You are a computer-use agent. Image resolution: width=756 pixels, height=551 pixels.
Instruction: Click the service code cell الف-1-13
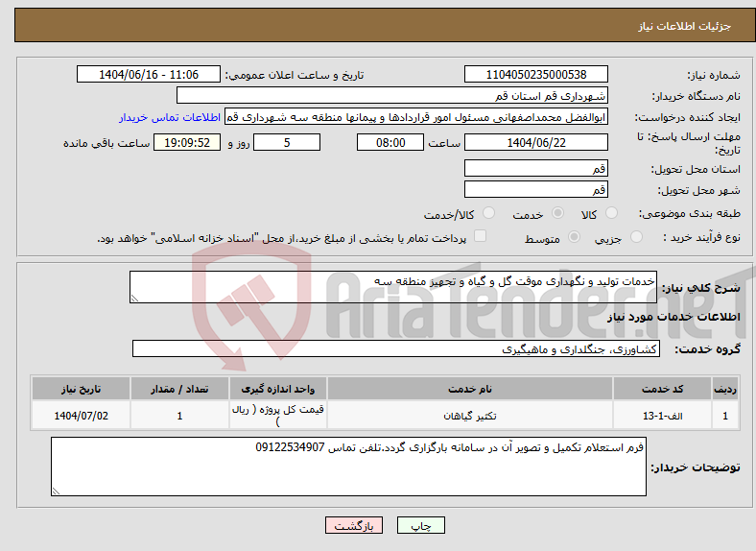[x=663, y=416]
